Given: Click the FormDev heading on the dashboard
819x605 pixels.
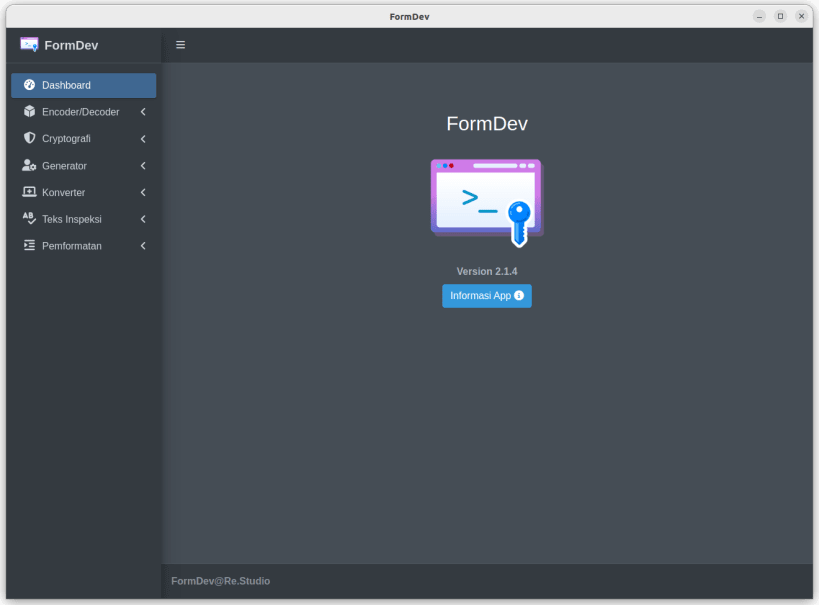Looking at the screenshot, I should tap(487, 124).
